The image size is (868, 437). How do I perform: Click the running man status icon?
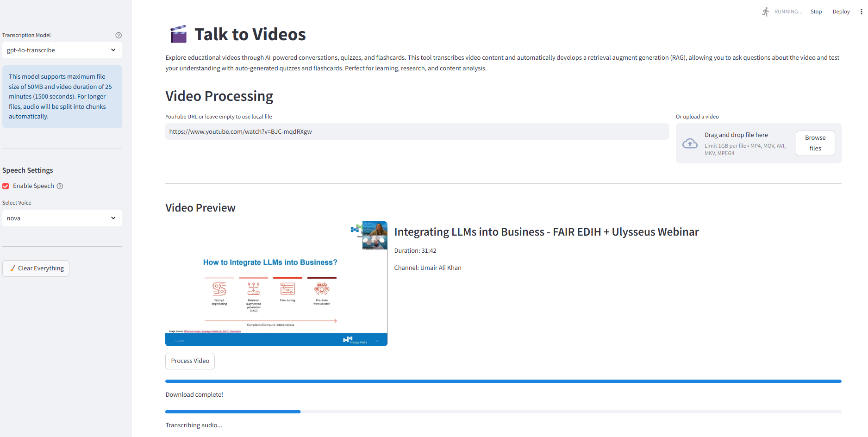(766, 12)
